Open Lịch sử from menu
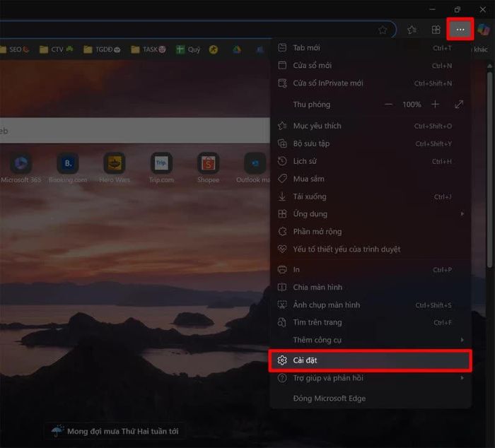Screen dimensions: 495x448 pyautogui.click(x=371, y=161)
